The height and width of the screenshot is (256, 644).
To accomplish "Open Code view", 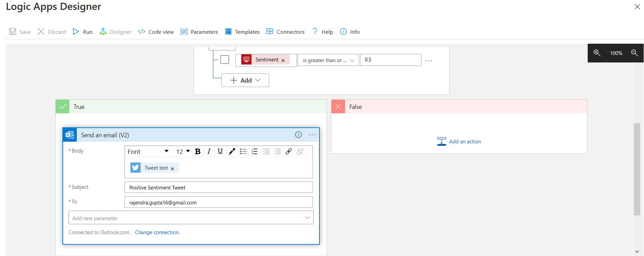I will 156,32.
